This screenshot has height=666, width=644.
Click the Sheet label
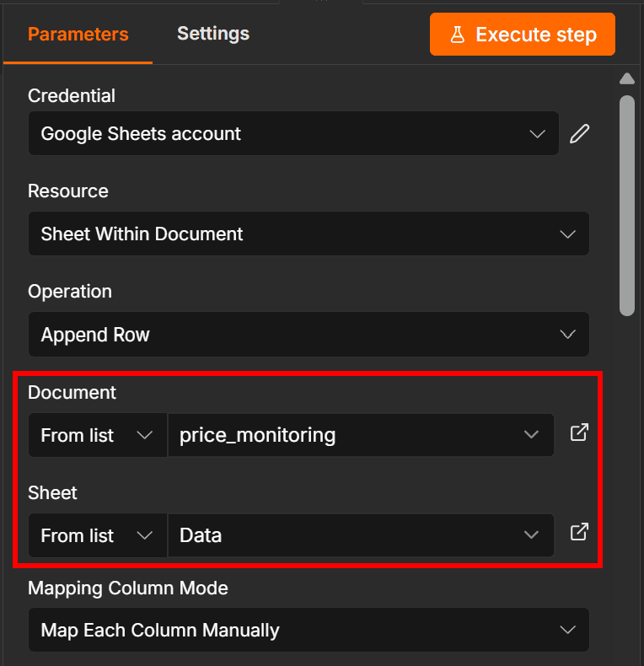(x=52, y=493)
